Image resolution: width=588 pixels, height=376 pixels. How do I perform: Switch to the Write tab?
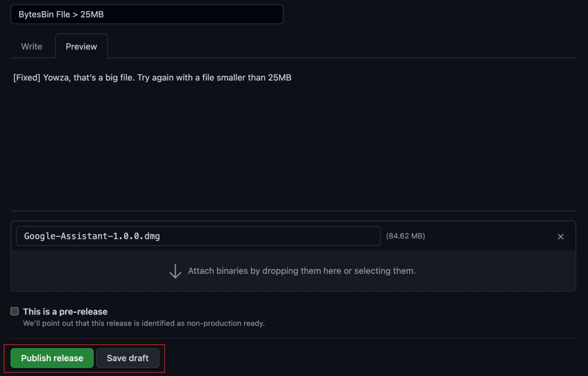[31, 46]
